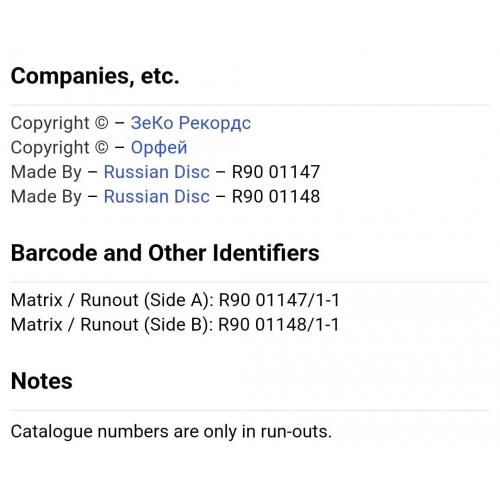Open the ЗеКо Рекордс company link

[191, 123]
